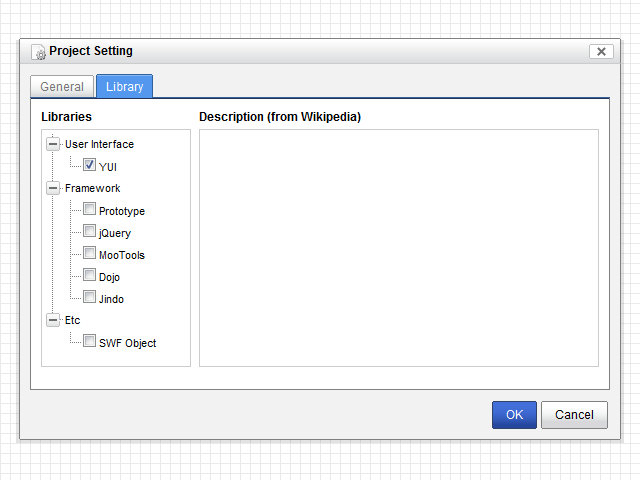Click inside the Description text area
The height and width of the screenshot is (480, 640).
pos(398,247)
